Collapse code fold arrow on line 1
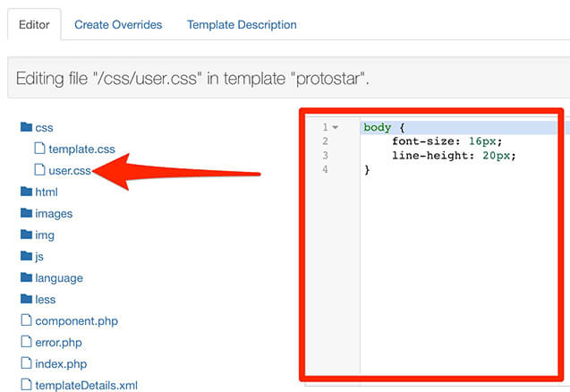The image size is (570, 392). point(335,128)
